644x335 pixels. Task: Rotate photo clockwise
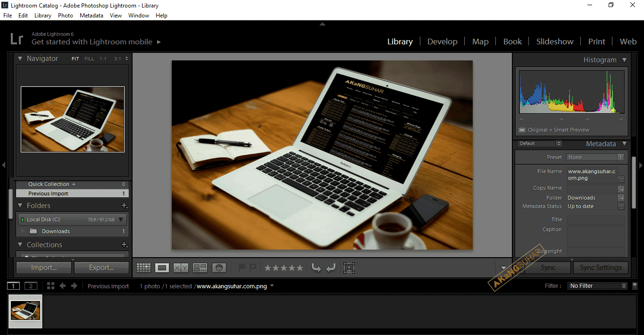[331, 268]
